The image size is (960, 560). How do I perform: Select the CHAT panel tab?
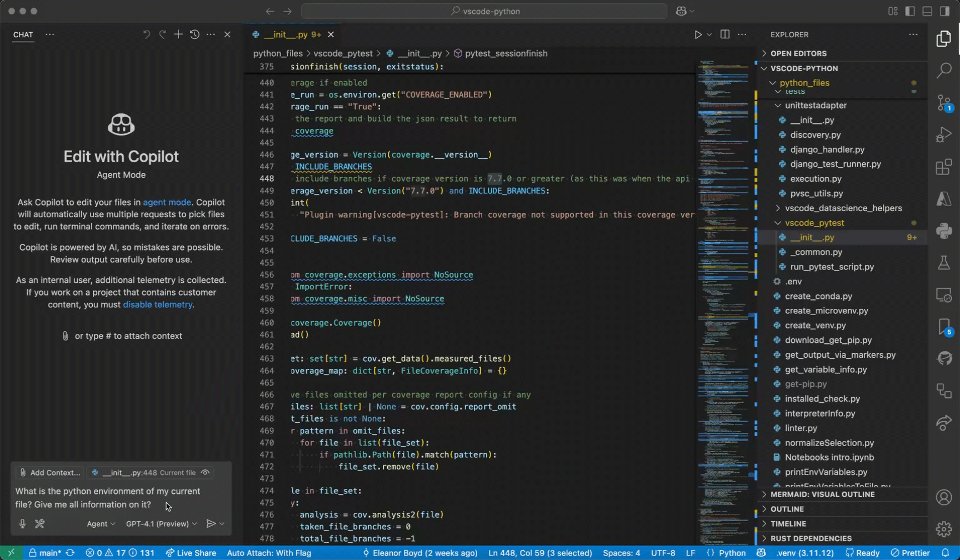pos(23,34)
